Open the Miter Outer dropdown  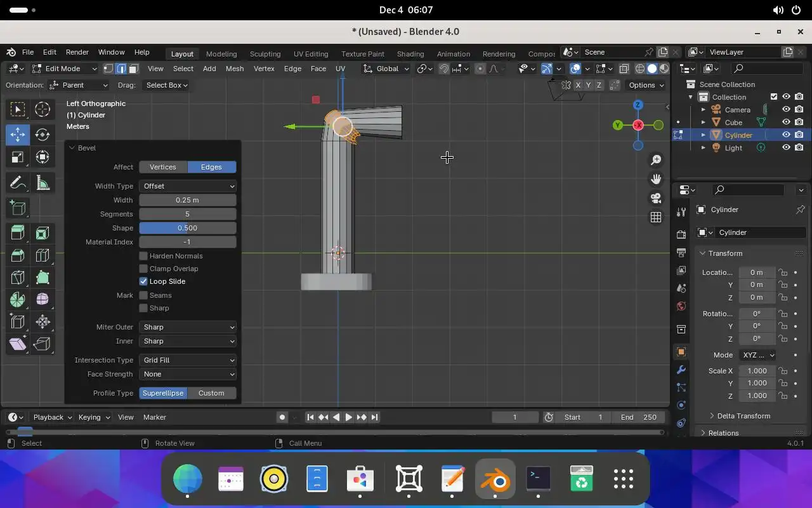(188, 327)
